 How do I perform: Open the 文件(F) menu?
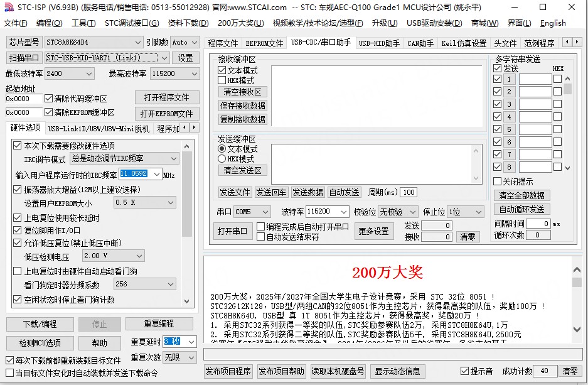(16, 23)
